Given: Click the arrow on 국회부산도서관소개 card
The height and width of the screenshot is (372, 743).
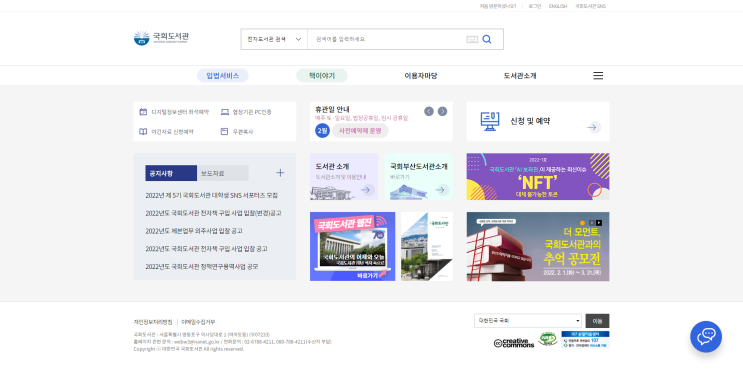Looking at the screenshot, I should pyautogui.click(x=442, y=190).
